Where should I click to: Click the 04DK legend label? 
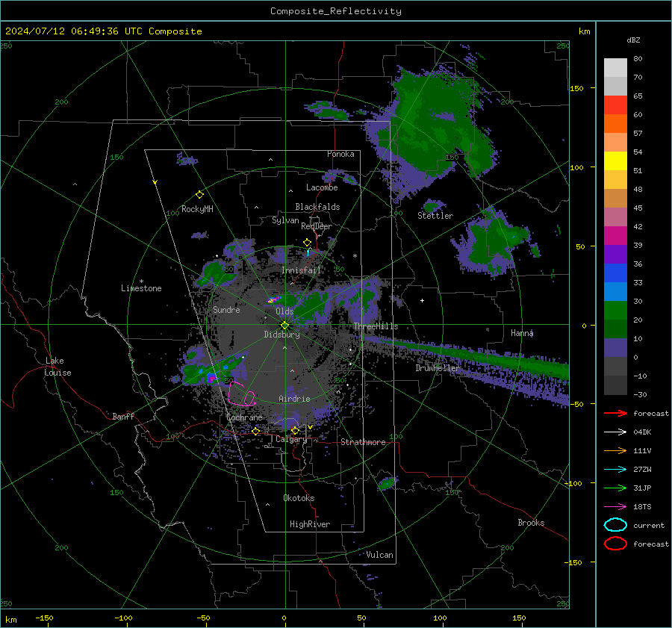pos(642,432)
